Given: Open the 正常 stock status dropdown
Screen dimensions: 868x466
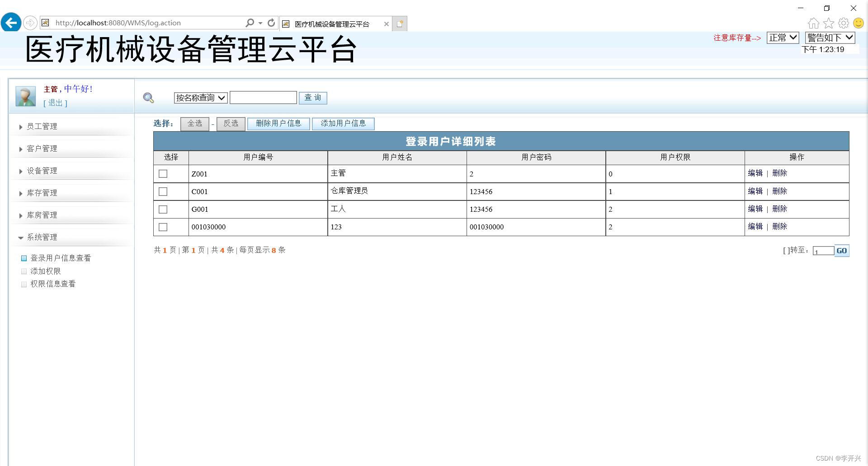Looking at the screenshot, I should pos(783,38).
